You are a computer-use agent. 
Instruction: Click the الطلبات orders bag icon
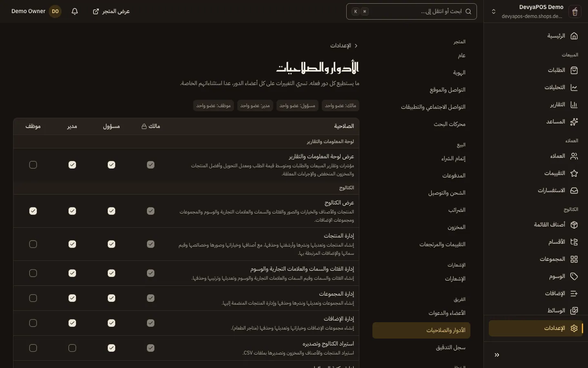(574, 70)
